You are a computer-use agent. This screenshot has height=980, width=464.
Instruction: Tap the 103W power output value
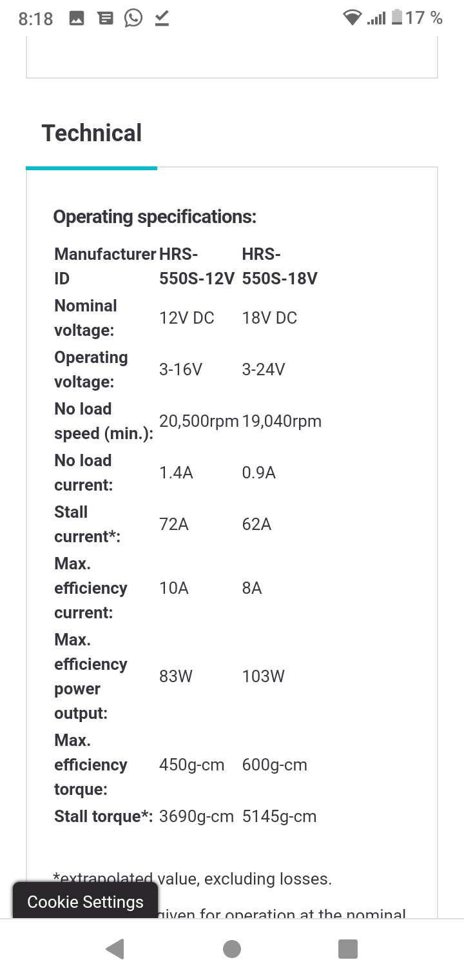(263, 676)
